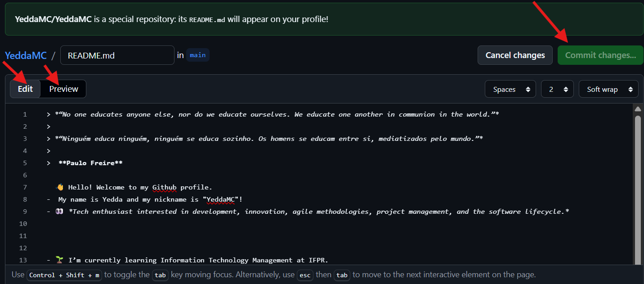Switch to the Edit tab

coord(25,89)
